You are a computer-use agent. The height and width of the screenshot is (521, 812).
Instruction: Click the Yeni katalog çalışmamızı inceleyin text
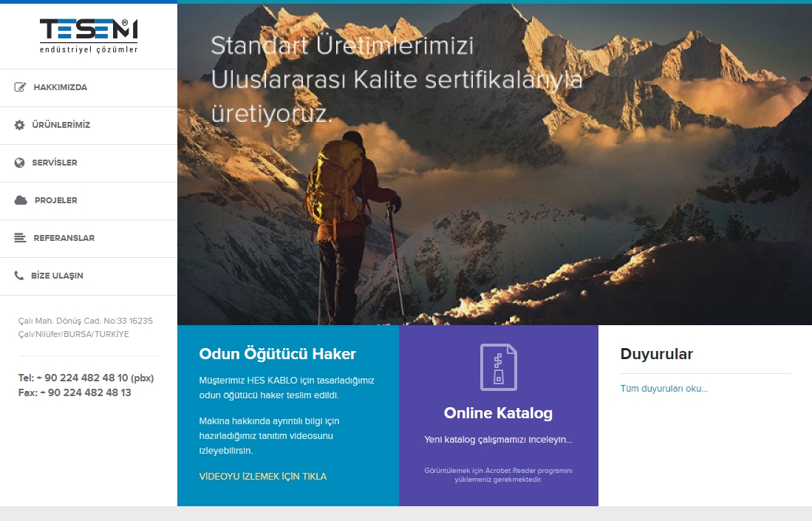pyautogui.click(x=498, y=440)
